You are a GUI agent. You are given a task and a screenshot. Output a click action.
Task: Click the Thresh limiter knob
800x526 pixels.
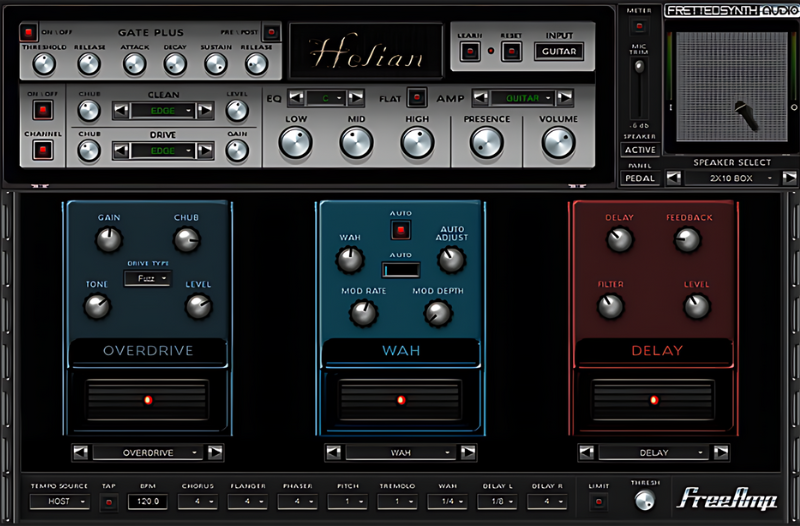coord(644,500)
